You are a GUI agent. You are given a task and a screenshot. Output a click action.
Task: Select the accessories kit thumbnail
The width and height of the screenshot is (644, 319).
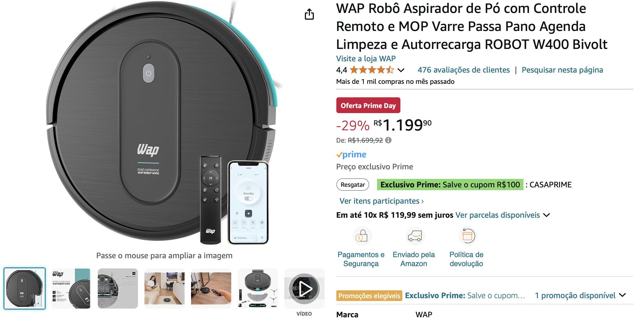point(258,289)
